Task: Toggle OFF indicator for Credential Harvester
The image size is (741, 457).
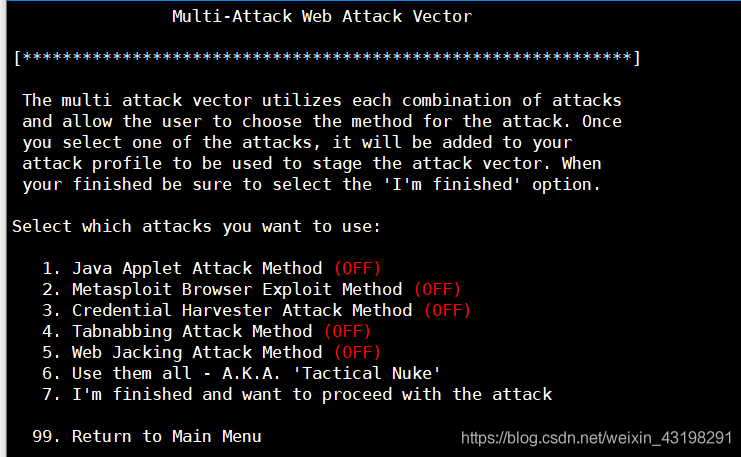Action: pyautogui.click(x=448, y=310)
